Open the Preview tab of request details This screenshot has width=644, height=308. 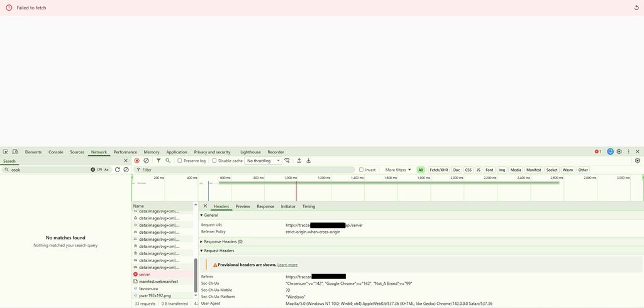tap(243, 206)
